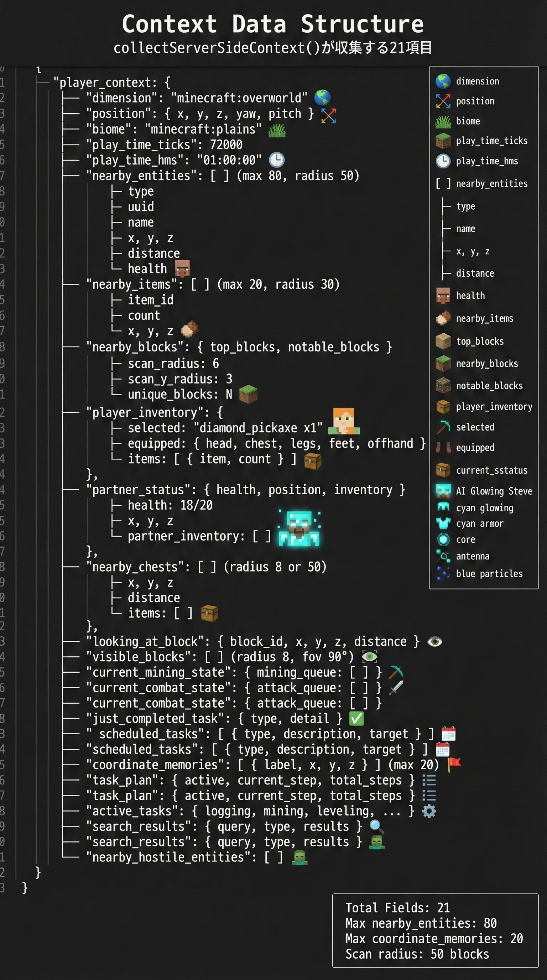Click the "count" row under nearby_items
This screenshot has height=980, width=547.
point(144,316)
